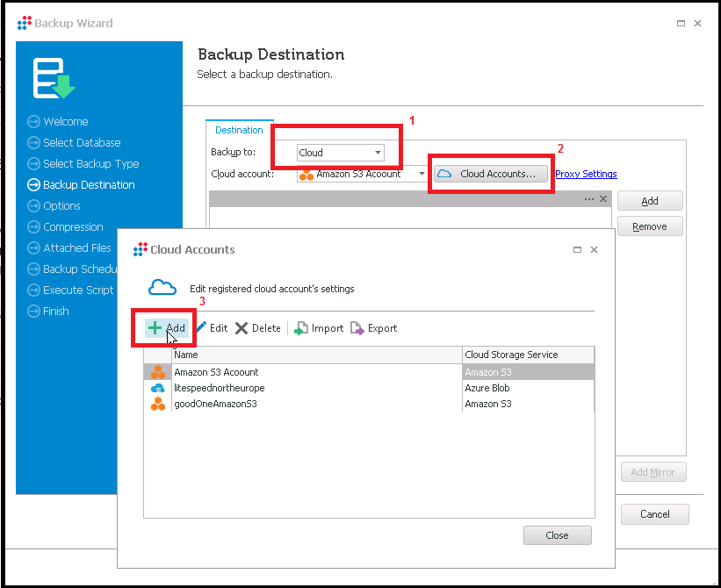Screen dimensions: 721x588
Task: Cancel the Backup Wizard
Action: point(654,514)
